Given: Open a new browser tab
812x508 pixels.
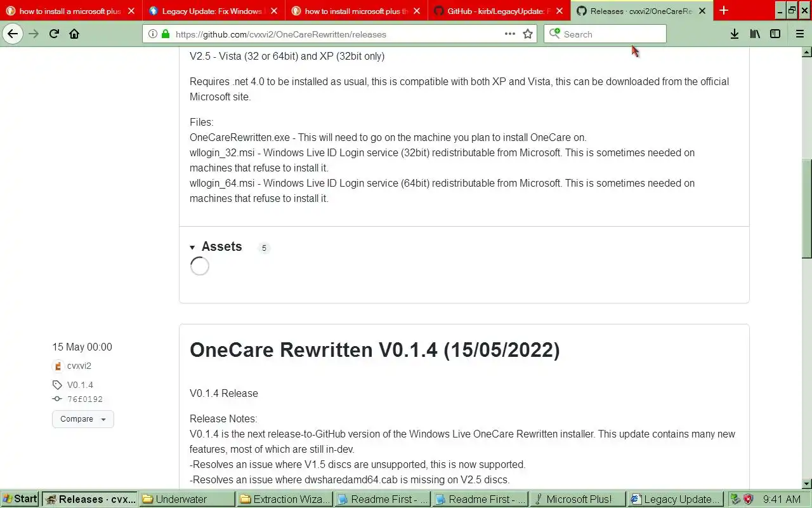Looking at the screenshot, I should tap(724, 10).
